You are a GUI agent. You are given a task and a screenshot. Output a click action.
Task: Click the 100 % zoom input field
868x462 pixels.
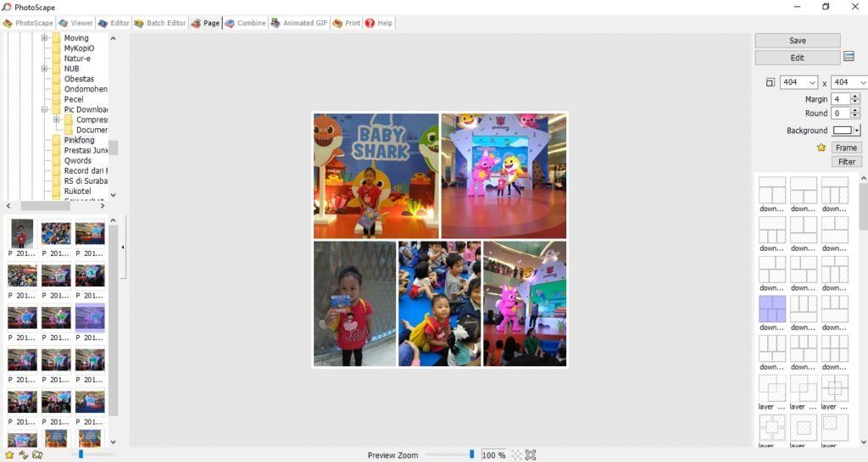[494, 455]
